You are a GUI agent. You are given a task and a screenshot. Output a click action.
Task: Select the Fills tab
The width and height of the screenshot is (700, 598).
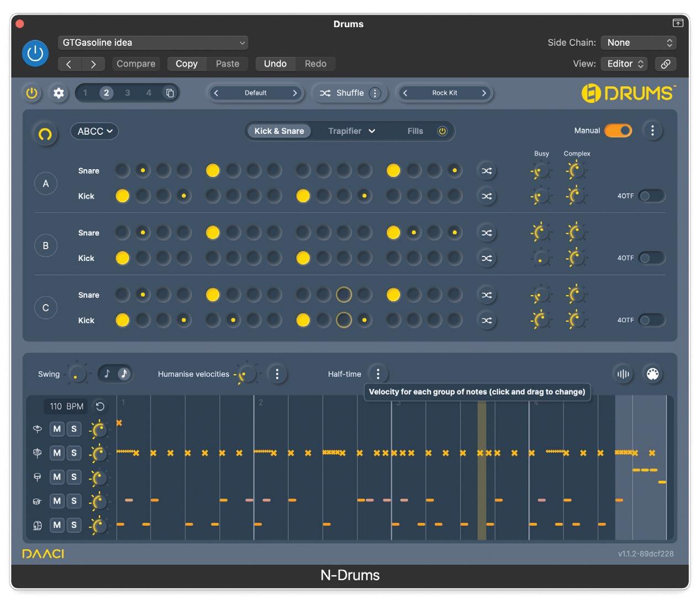[x=415, y=131]
